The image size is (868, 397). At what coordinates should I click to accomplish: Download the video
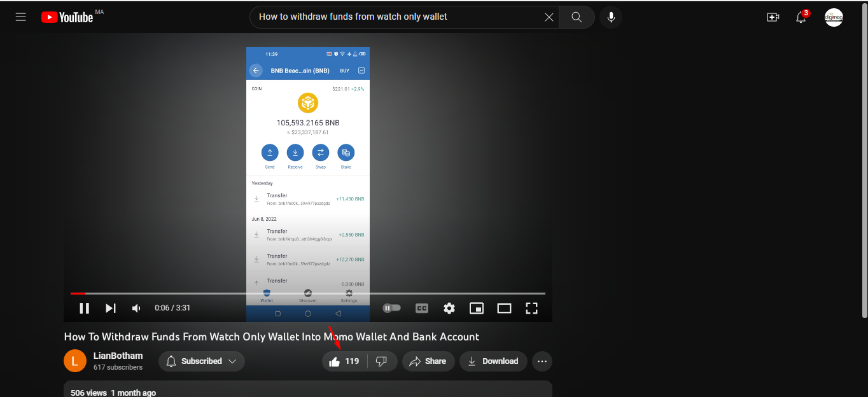coord(493,361)
